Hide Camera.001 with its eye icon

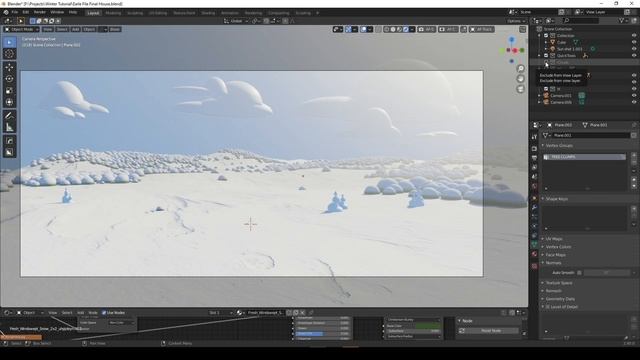[x=634, y=96]
